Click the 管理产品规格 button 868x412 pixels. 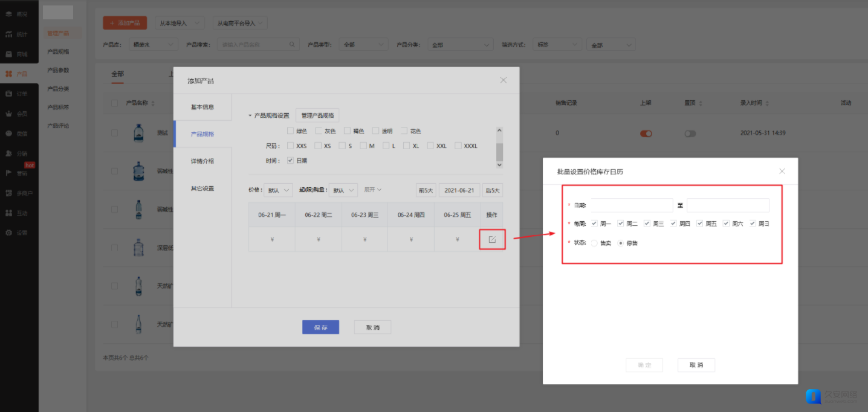point(317,115)
